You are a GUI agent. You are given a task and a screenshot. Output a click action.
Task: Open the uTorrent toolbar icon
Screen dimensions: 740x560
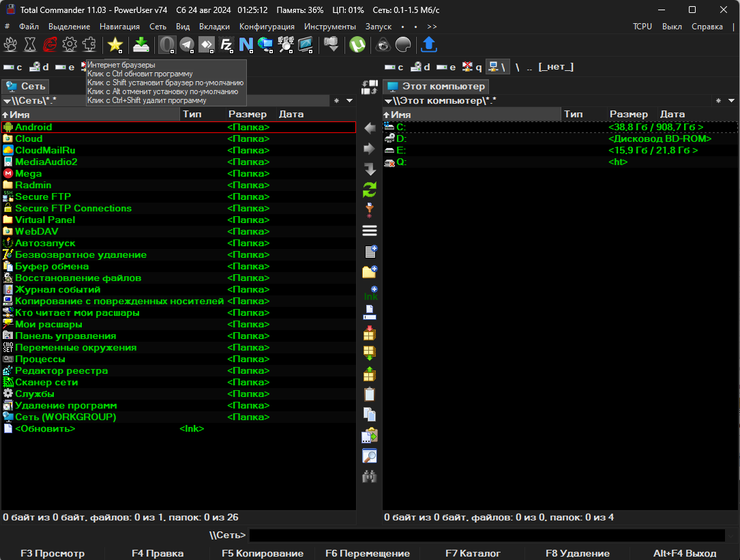click(357, 45)
